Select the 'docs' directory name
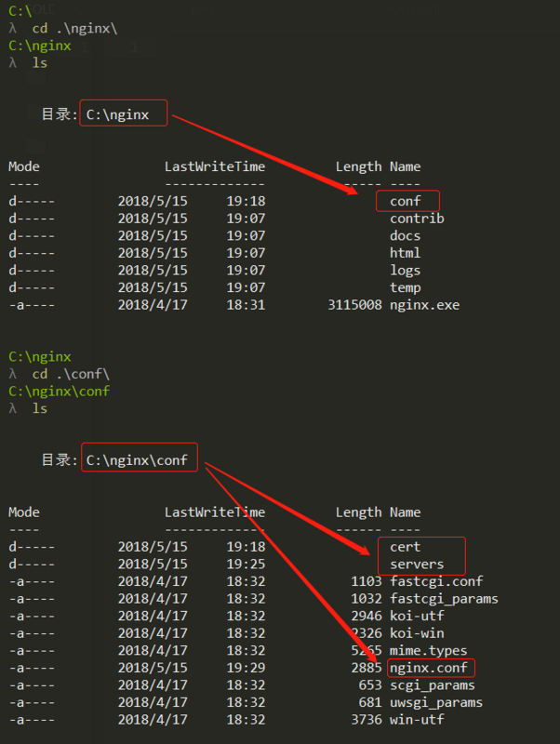The height and width of the screenshot is (744, 560). [406, 236]
